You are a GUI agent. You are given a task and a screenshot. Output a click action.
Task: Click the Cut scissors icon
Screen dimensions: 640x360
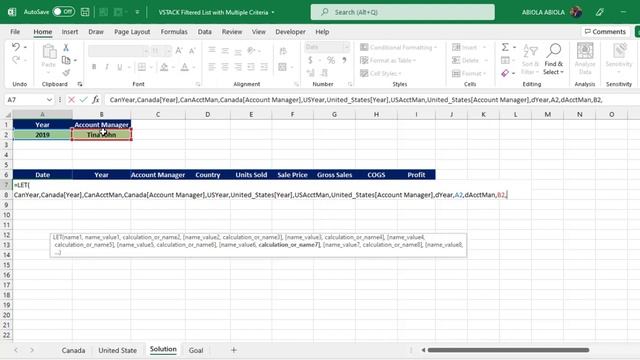click(66, 48)
